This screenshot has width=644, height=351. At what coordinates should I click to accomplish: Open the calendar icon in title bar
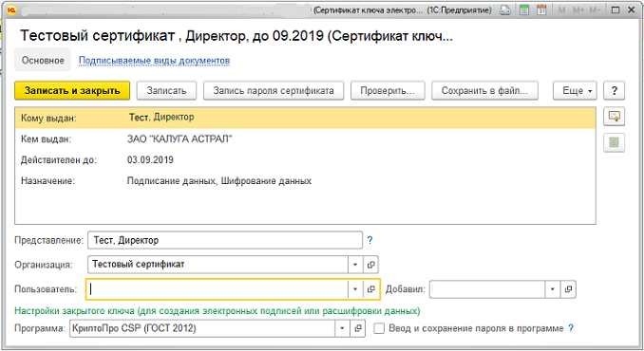point(541,10)
